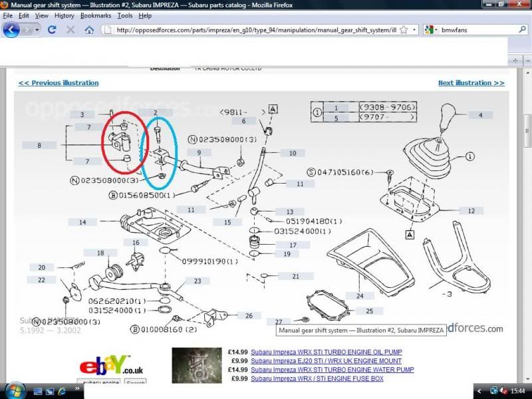Viewport: 532px width, 399px height.
Task: Select part label 9 in diagram
Action: pos(199,153)
